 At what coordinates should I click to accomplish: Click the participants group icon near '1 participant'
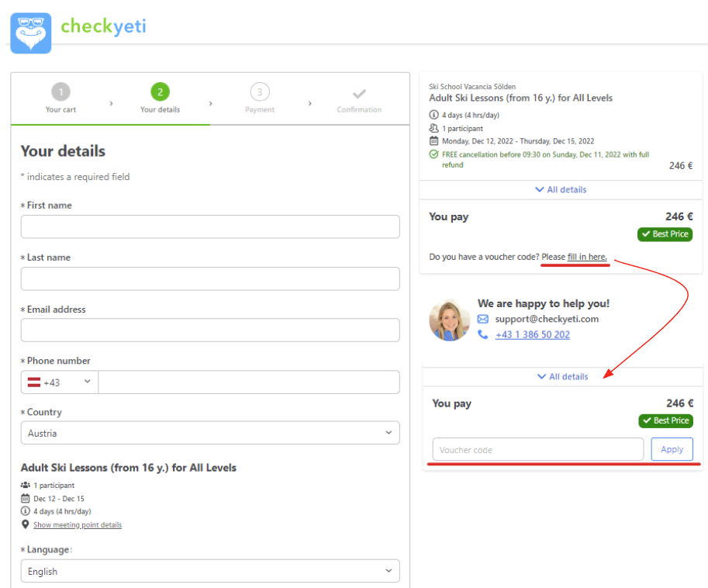click(x=26, y=485)
